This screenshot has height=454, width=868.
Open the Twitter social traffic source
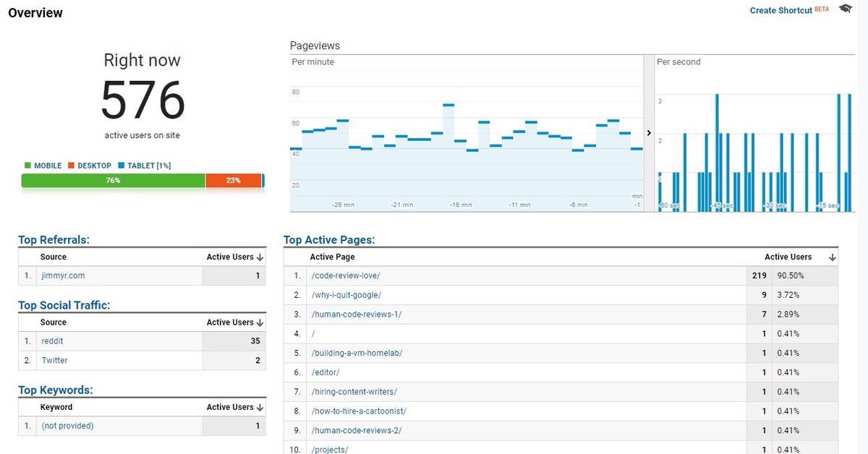[x=54, y=360]
